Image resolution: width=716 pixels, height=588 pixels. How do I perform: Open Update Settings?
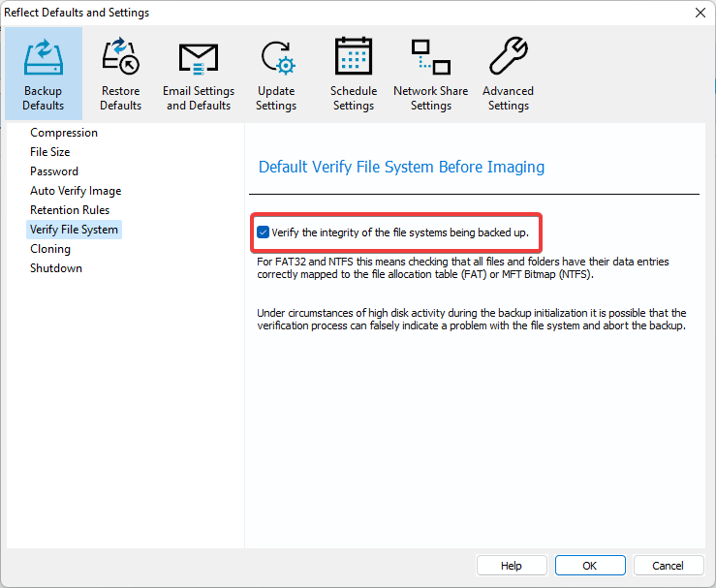pos(276,74)
